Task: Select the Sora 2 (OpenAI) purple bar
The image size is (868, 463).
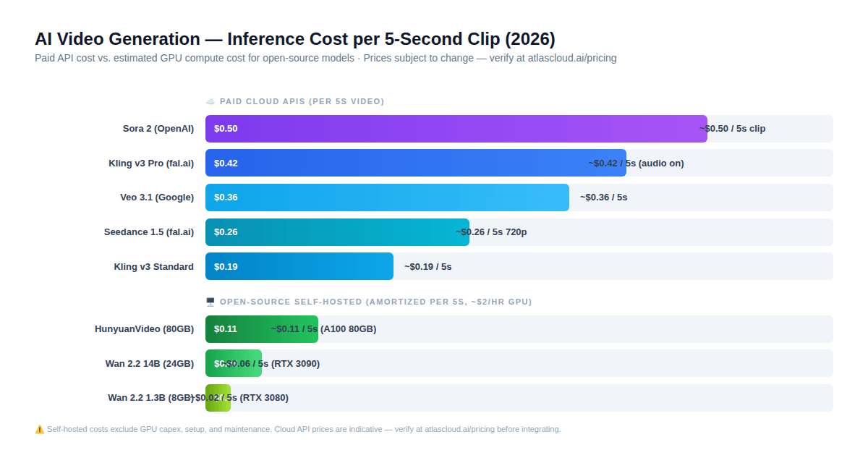Action: (x=456, y=128)
